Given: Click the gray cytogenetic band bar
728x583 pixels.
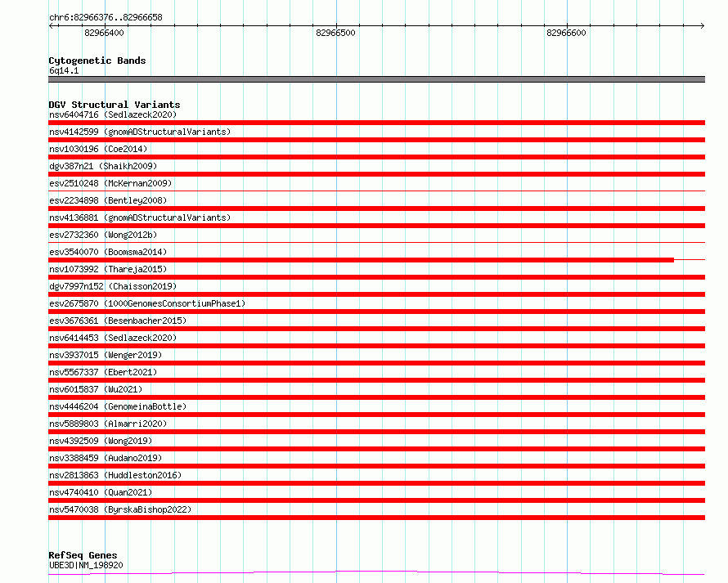Looking at the screenshot, I should 376,79.
